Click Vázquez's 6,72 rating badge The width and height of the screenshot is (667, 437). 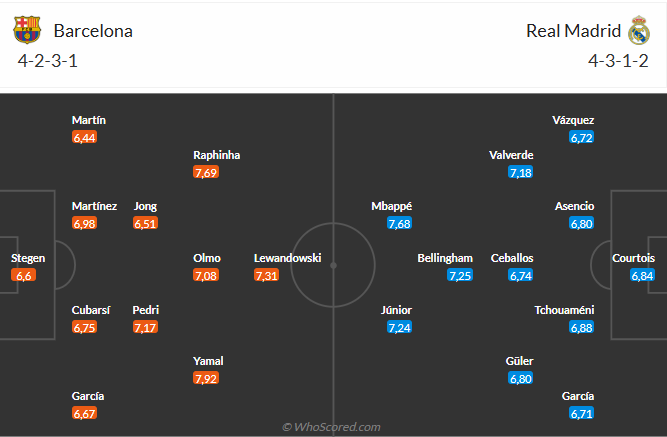(581, 137)
